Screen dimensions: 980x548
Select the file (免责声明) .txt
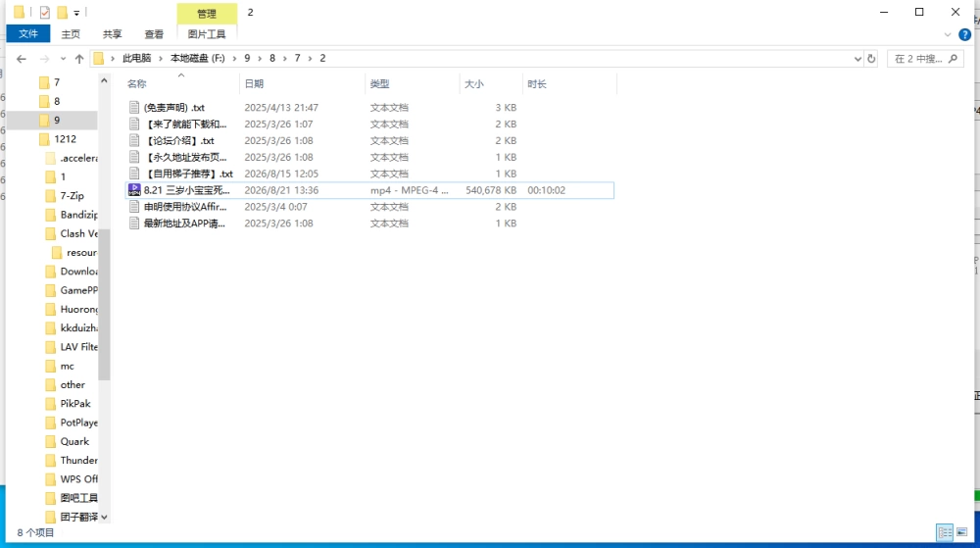pyautogui.click(x=174, y=108)
